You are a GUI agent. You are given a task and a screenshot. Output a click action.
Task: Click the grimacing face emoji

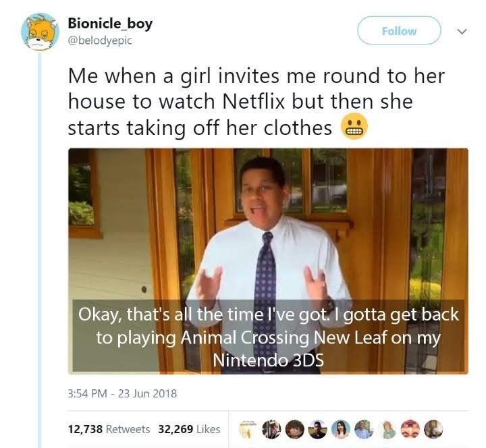tap(354, 127)
